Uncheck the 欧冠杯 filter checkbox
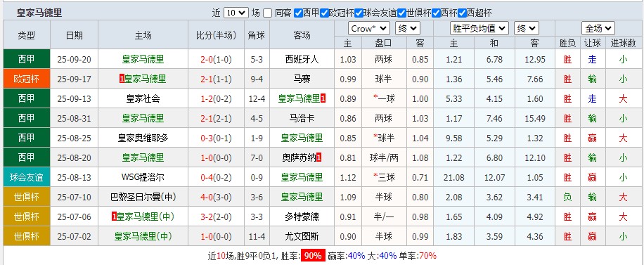 [325, 13]
